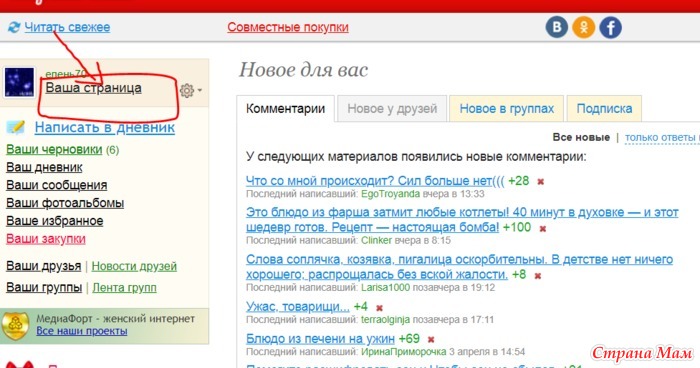
Task: Expand the dropdown arrow beside the gear
Action: pyautogui.click(x=200, y=90)
